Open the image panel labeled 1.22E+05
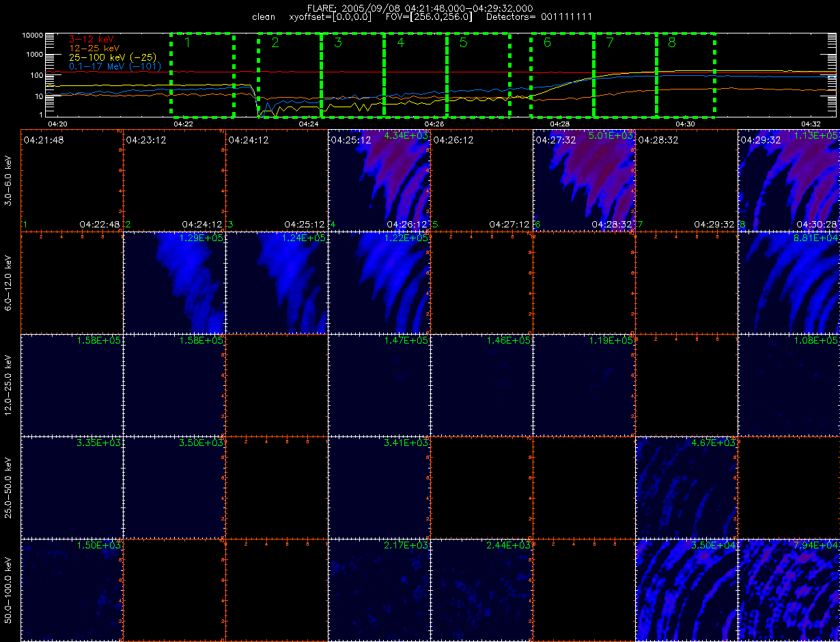The width and height of the screenshot is (840, 642). [379, 282]
